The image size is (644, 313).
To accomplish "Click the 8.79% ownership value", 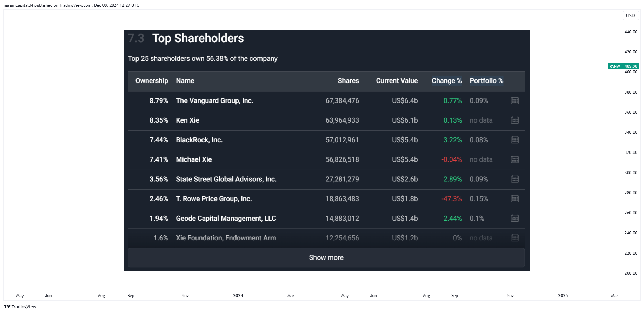I will [x=159, y=101].
